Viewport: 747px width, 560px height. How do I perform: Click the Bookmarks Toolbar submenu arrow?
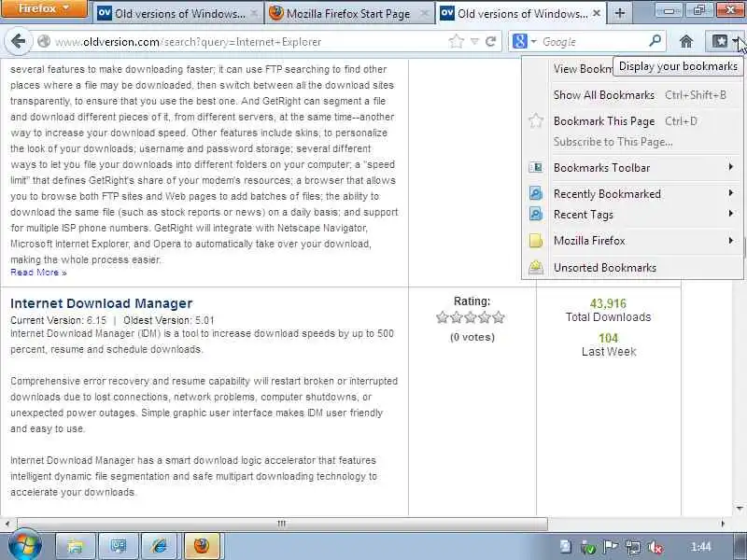click(x=731, y=167)
